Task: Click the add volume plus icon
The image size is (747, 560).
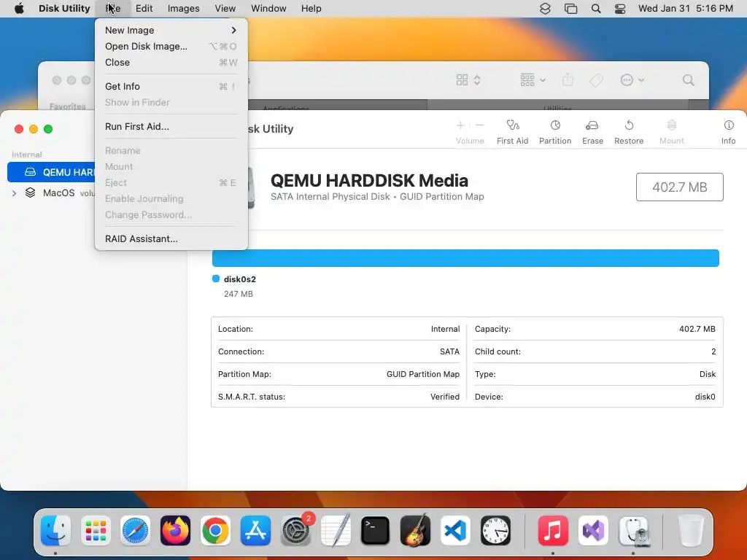Action: (460, 125)
